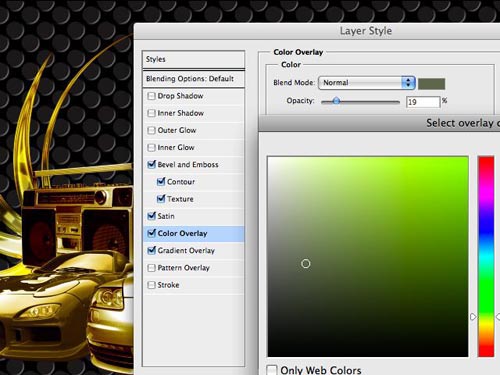Select the Inner Shadow label
This screenshot has height=375, width=500.
pyautogui.click(x=181, y=113)
